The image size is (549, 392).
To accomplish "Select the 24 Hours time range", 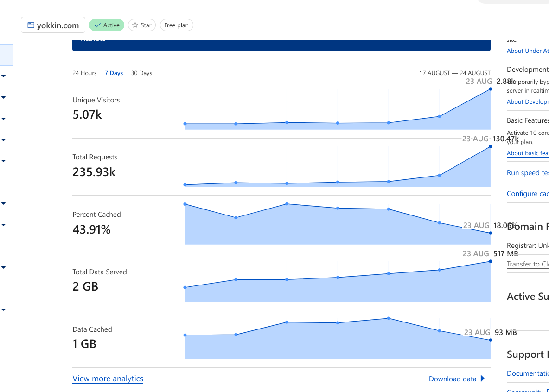I will point(84,73).
